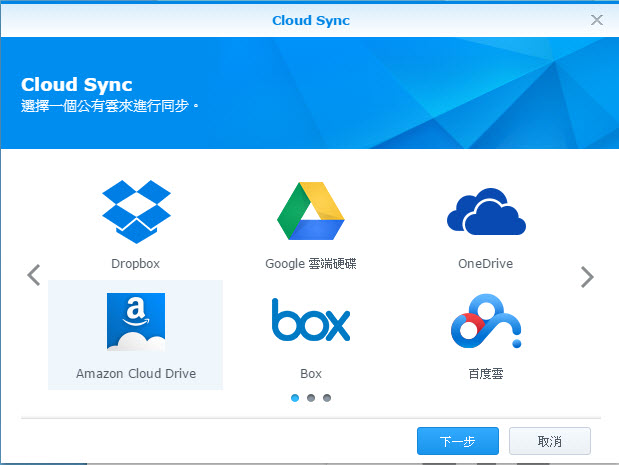Click the Google 雲端硬碟 label

311,264
